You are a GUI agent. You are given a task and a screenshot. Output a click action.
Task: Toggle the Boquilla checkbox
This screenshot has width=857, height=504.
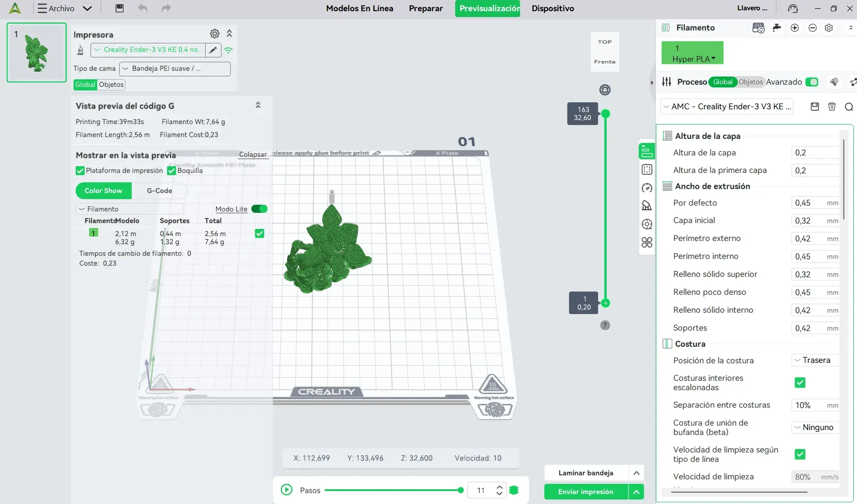tap(171, 171)
